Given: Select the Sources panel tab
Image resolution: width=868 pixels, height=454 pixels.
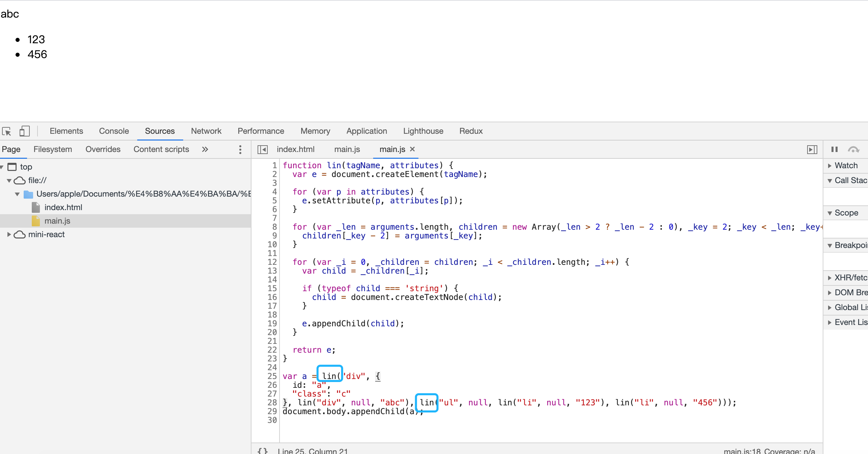Looking at the screenshot, I should (x=160, y=131).
